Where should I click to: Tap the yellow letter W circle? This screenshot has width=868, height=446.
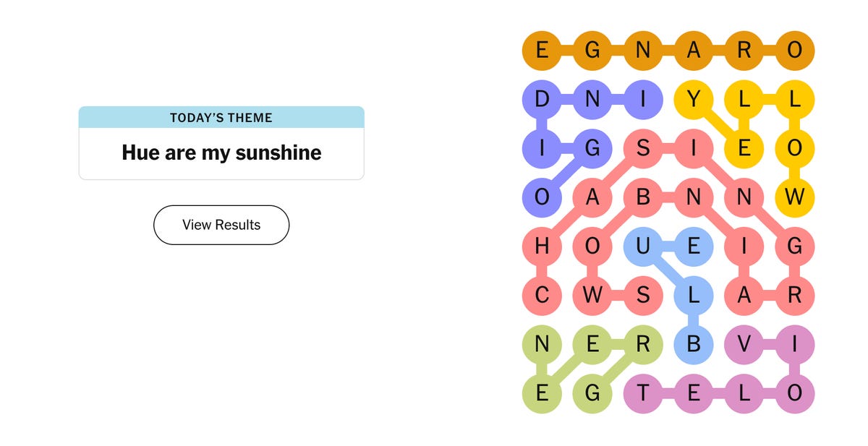(795, 196)
